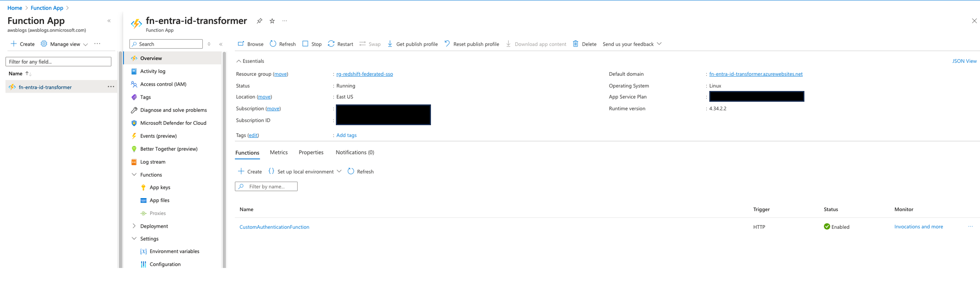The height and width of the screenshot is (301, 980).
Task: Click move link for Resource group
Action: (x=281, y=74)
